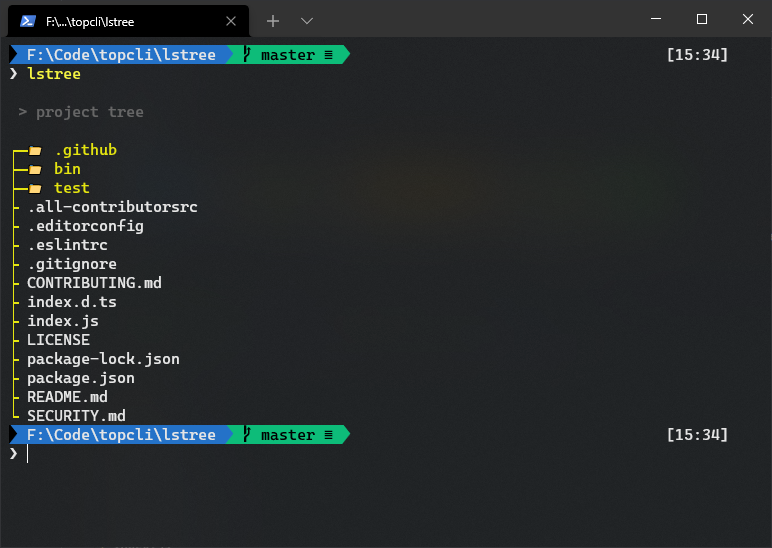The height and width of the screenshot is (548, 772).
Task: Click the test folder name
Action: pos(72,188)
